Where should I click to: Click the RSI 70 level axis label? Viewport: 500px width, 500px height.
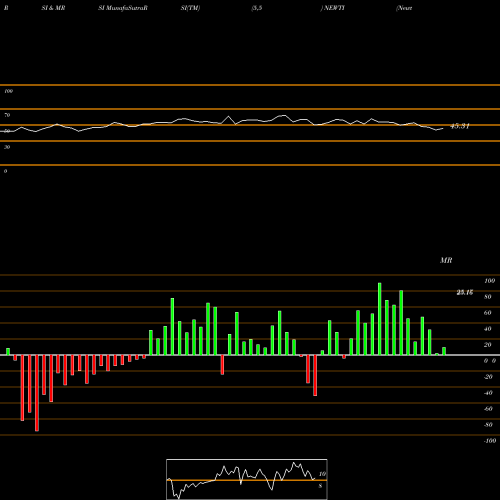pos(7,115)
